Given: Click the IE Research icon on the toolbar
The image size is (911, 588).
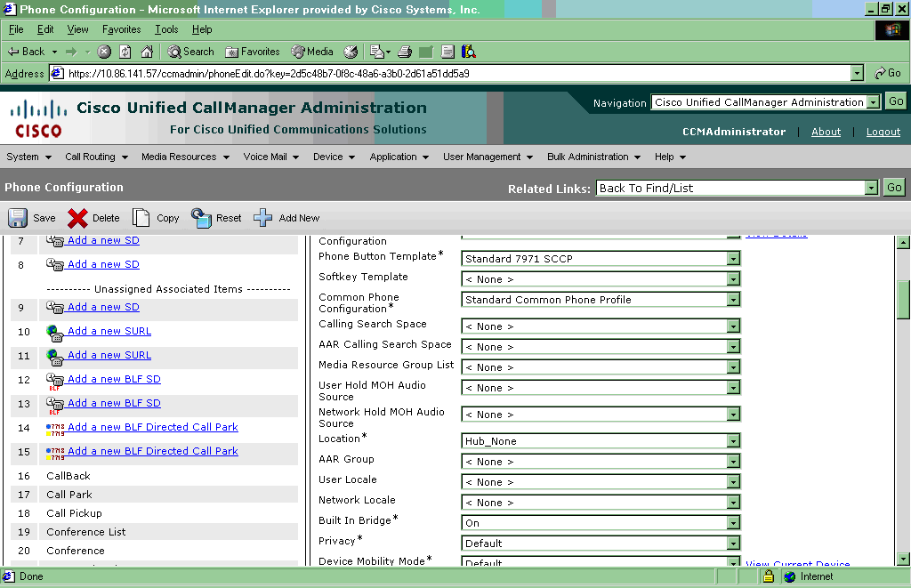Looking at the screenshot, I should (x=469, y=52).
